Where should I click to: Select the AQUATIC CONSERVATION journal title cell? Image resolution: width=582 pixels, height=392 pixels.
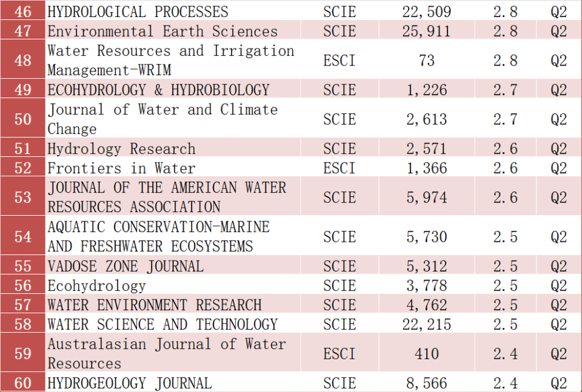click(159, 236)
